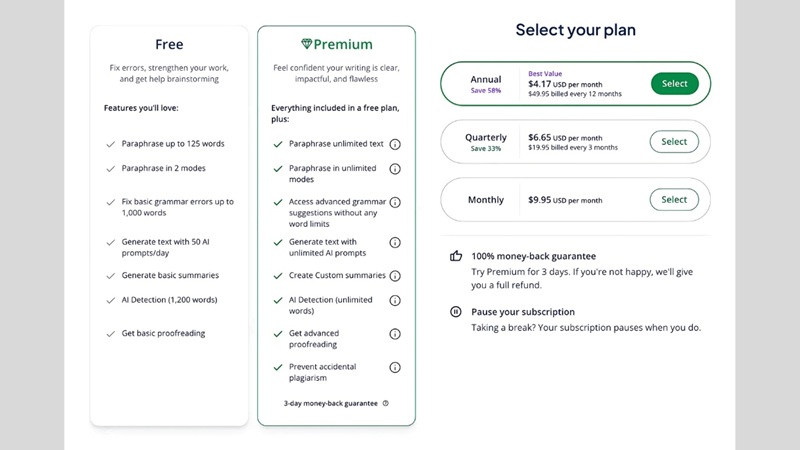Click info icon beside Paraphrase unlimited text

(x=395, y=144)
